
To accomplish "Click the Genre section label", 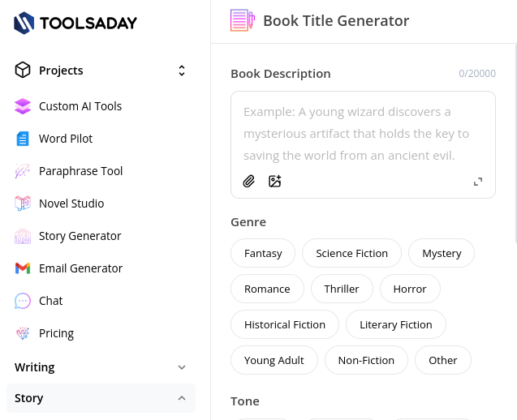I will [248, 222].
